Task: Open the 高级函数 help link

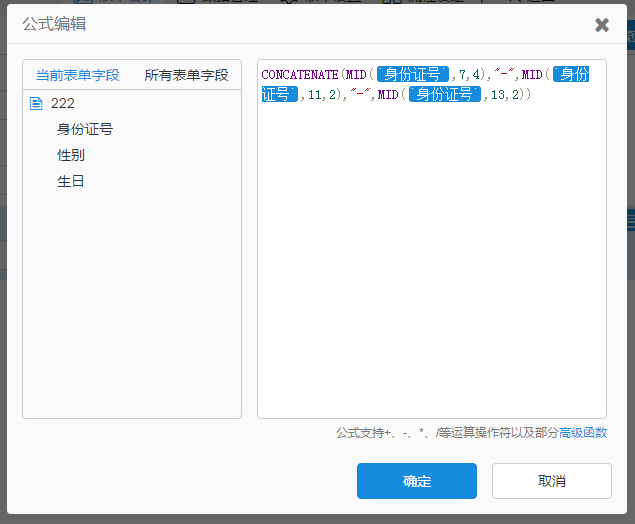Action: (x=583, y=433)
